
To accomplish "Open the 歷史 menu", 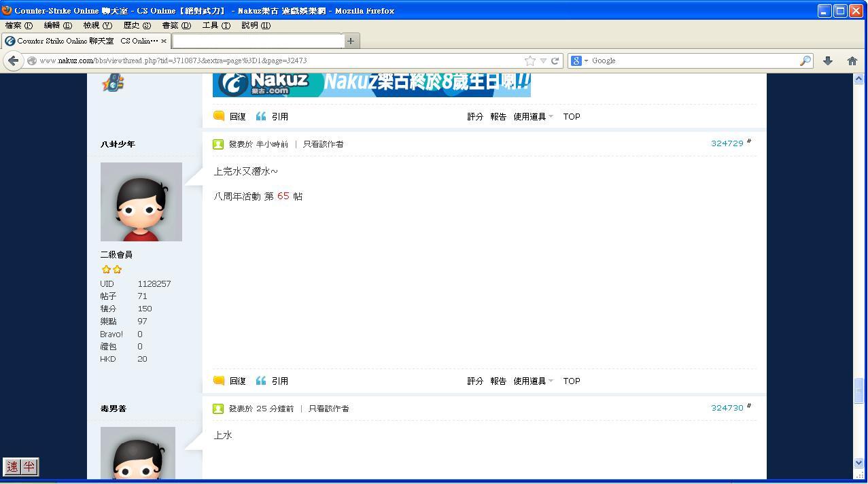I will click(137, 25).
